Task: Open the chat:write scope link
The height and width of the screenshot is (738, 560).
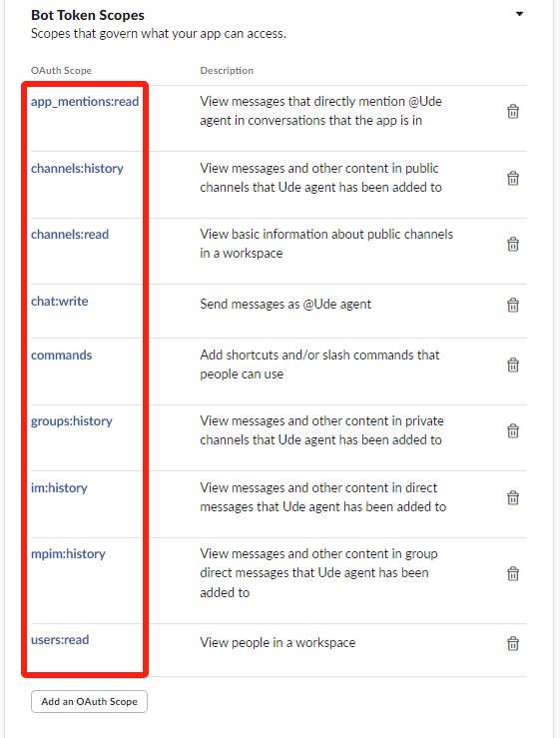Action: point(59,302)
